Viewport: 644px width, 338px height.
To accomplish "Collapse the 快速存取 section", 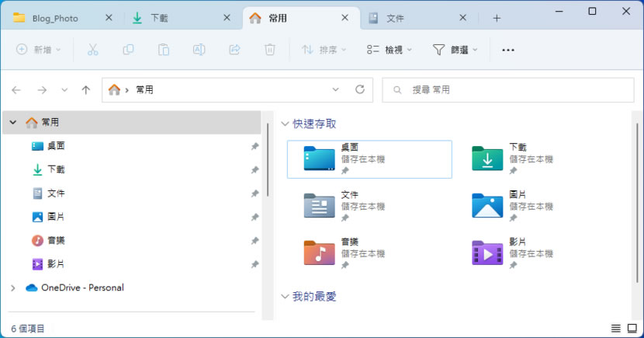I will tap(284, 124).
